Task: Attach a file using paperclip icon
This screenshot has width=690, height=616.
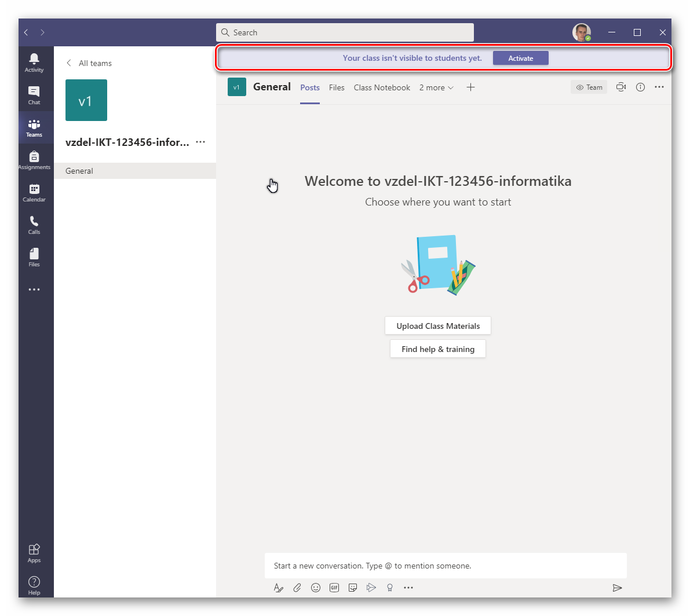Action: 297,588
